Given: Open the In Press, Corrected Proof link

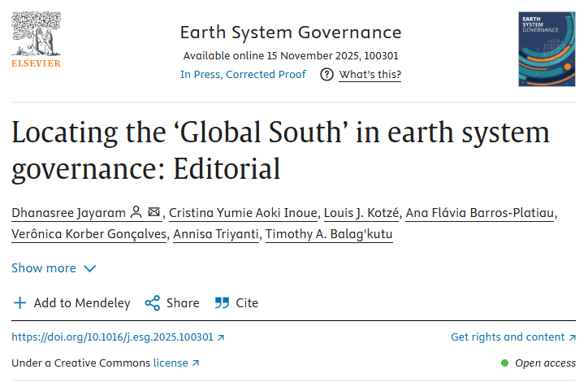Looking at the screenshot, I should point(243,75).
